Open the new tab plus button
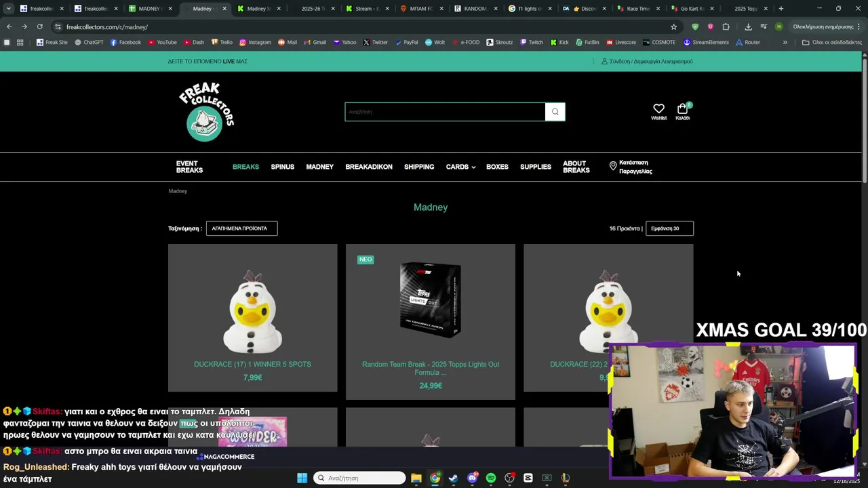The width and height of the screenshot is (868, 488). [781, 9]
